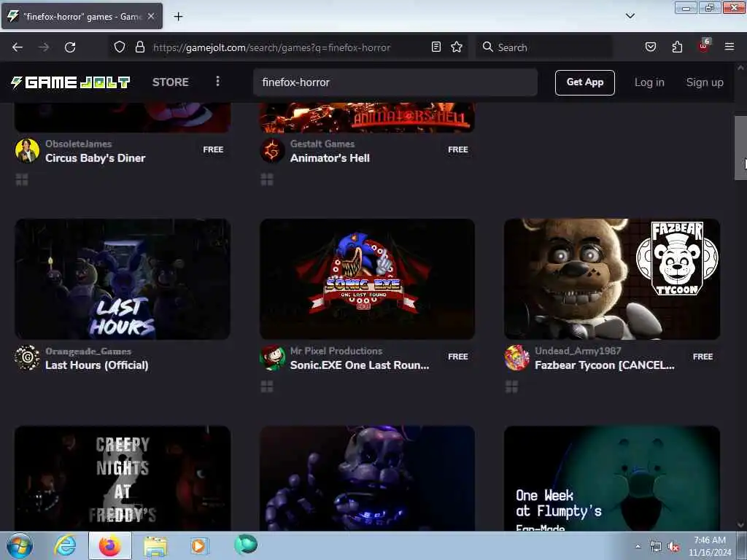Open ObsoleteJames avatar
The width and height of the screenshot is (747, 560).
27,150
